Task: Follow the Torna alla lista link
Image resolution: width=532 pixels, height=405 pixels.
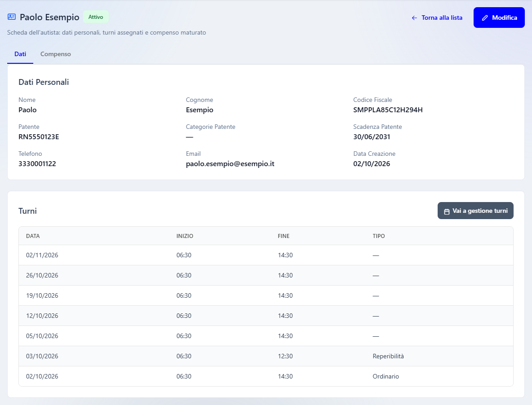Action: point(437,18)
